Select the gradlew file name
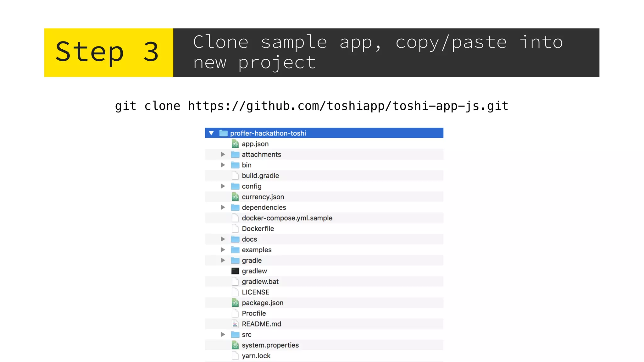Screen dimensions: 644x362 click(x=254, y=271)
